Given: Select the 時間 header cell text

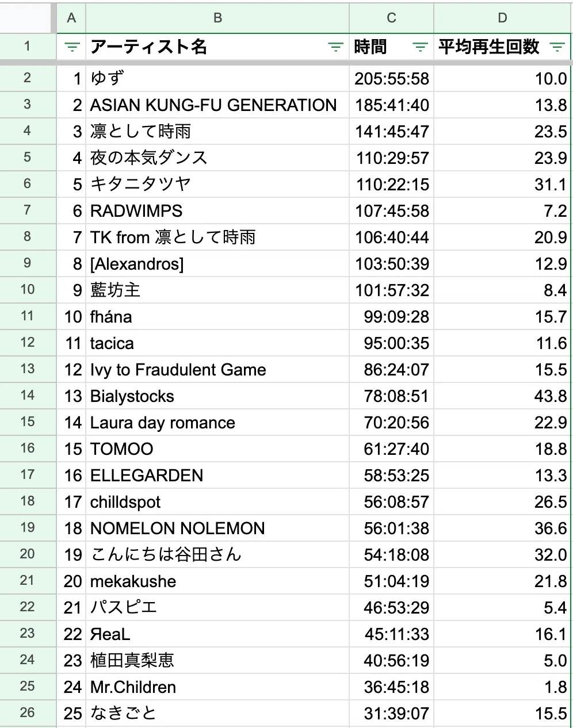Looking at the screenshot, I should [370, 47].
